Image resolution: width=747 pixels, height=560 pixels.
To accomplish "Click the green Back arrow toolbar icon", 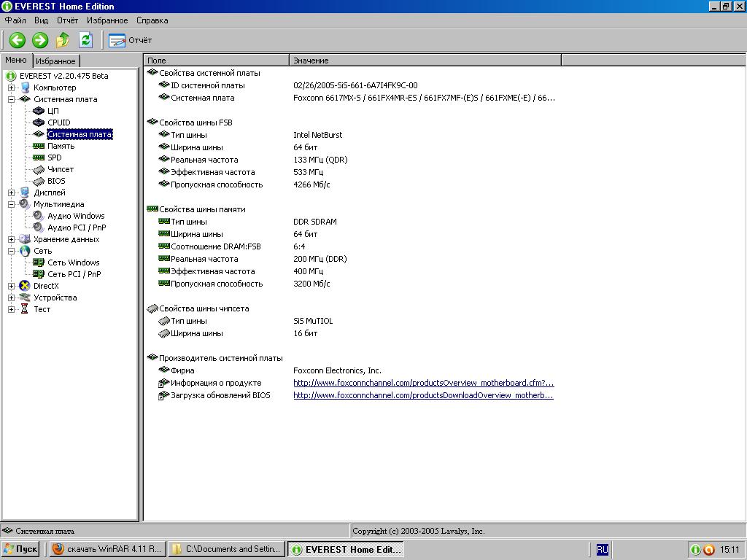I will [x=17, y=40].
